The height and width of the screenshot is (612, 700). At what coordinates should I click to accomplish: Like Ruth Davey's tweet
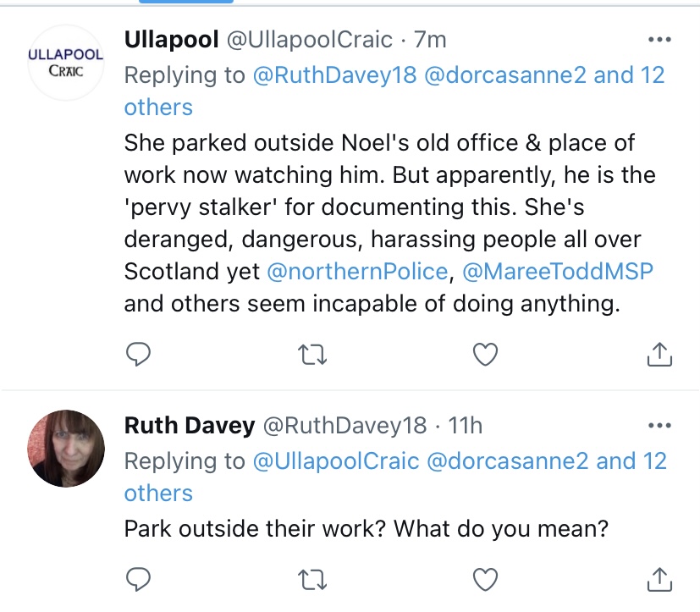coord(484,579)
